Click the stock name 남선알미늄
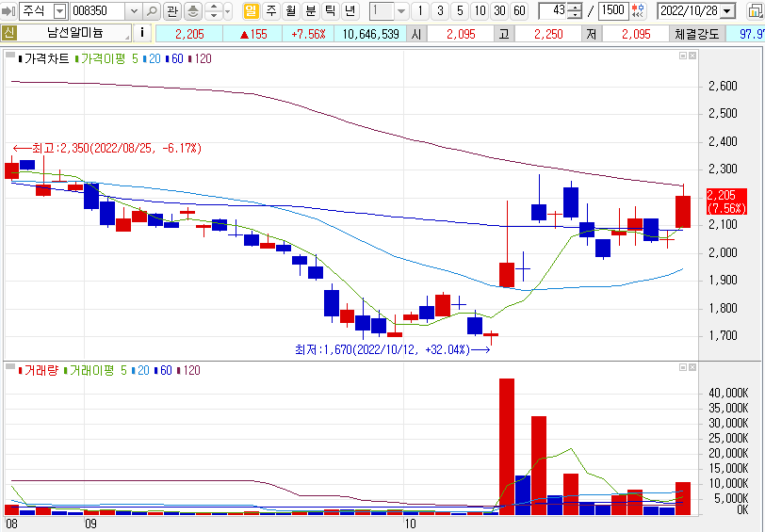This screenshot has width=765, height=532. [74, 33]
